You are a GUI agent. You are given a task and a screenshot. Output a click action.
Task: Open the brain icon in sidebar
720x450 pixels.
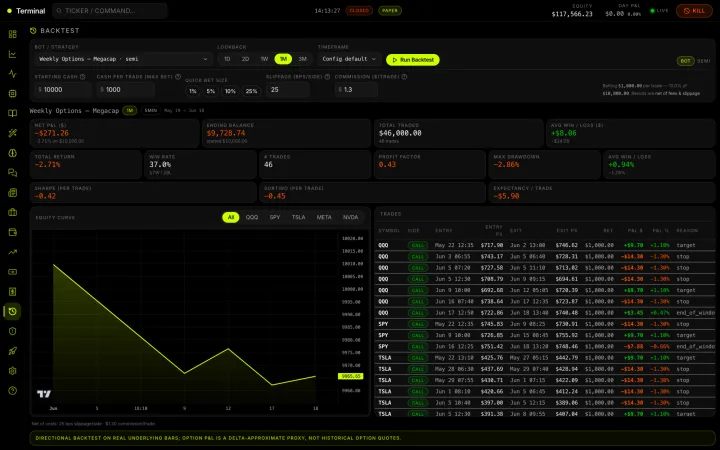(x=12, y=153)
